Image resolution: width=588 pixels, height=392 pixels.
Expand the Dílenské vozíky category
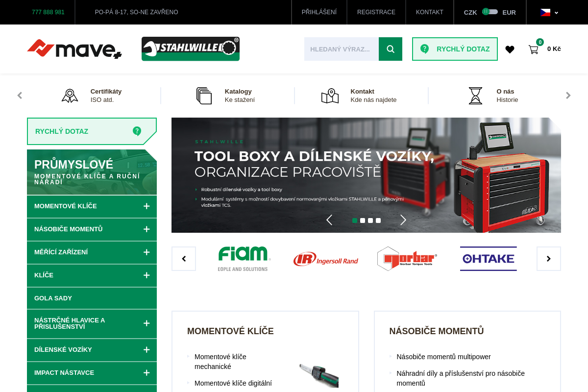point(147,350)
